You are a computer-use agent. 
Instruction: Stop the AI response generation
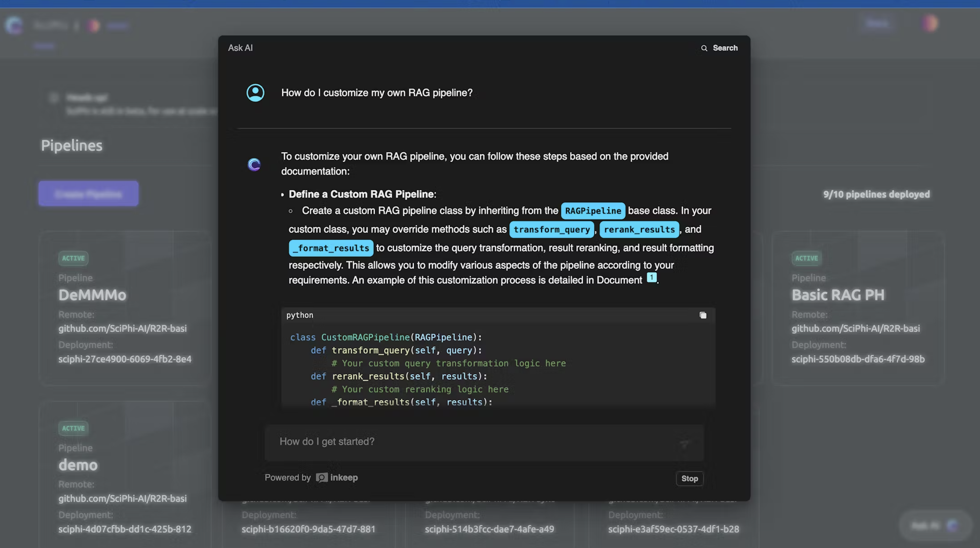coord(689,479)
